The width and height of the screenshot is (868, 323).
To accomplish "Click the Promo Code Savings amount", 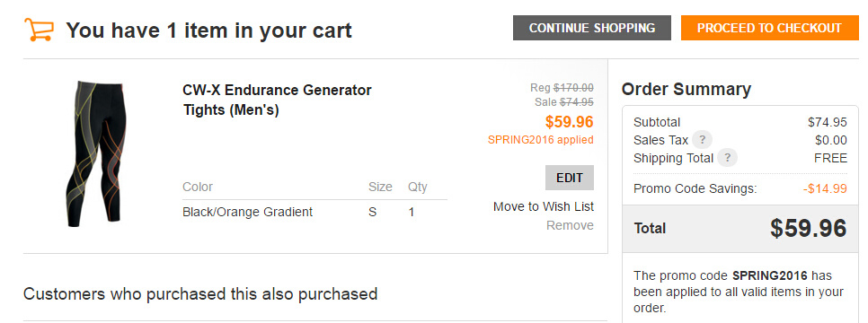I will tap(825, 188).
